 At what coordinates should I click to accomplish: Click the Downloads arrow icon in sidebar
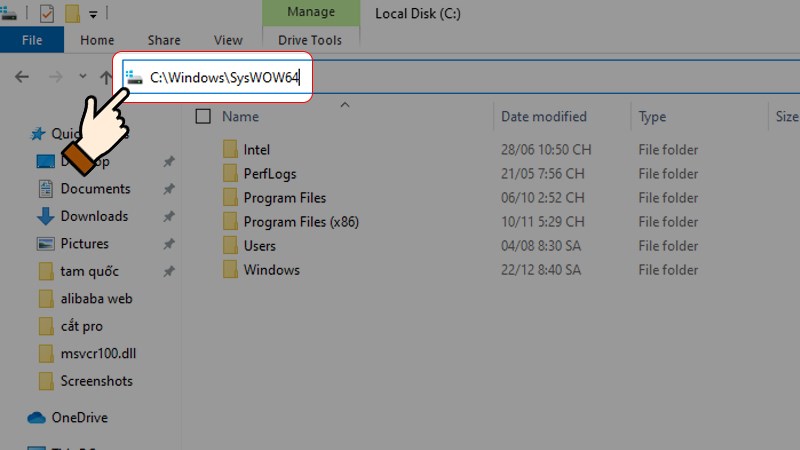(45, 217)
